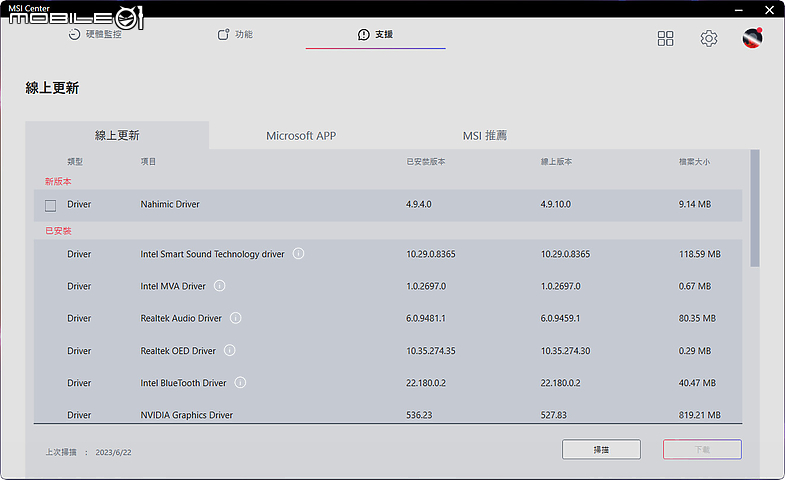
Task: Select the Nahimic Driver row name
Action: point(170,204)
